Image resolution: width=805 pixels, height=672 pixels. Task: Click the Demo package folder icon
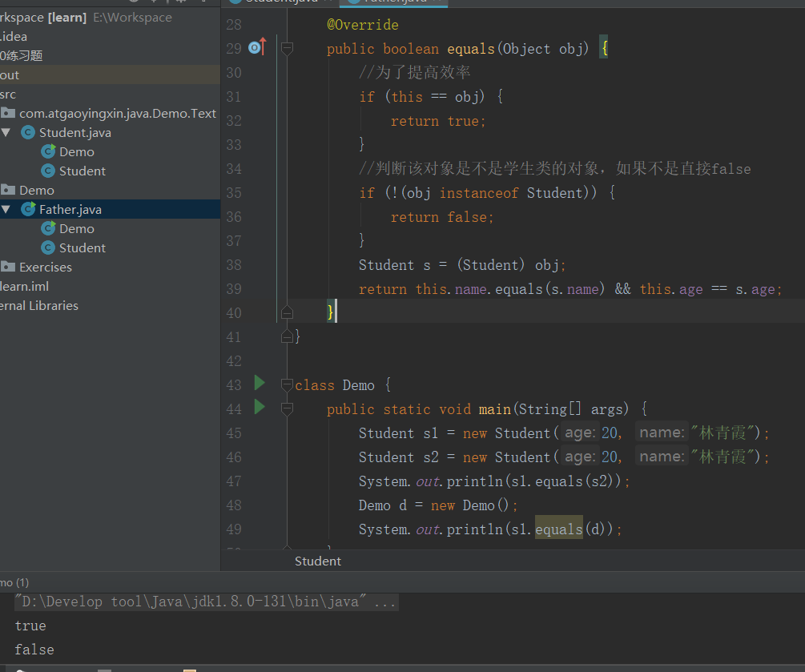[8, 190]
